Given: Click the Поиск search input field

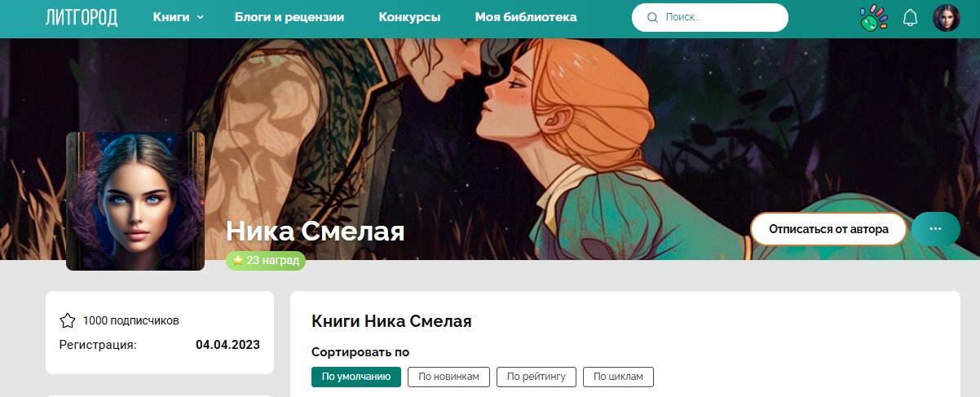Looking at the screenshot, I should [x=710, y=17].
